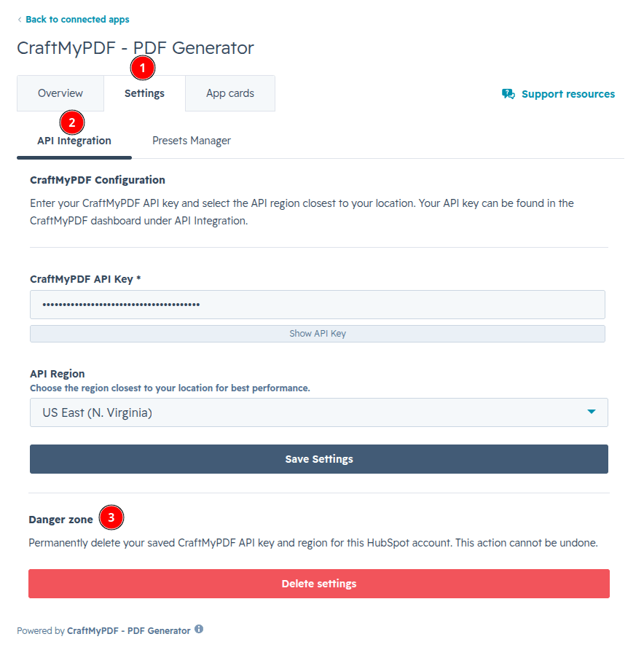Reveal the key with Show API Key
This screenshot has width=644, height=650.
point(318,334)
